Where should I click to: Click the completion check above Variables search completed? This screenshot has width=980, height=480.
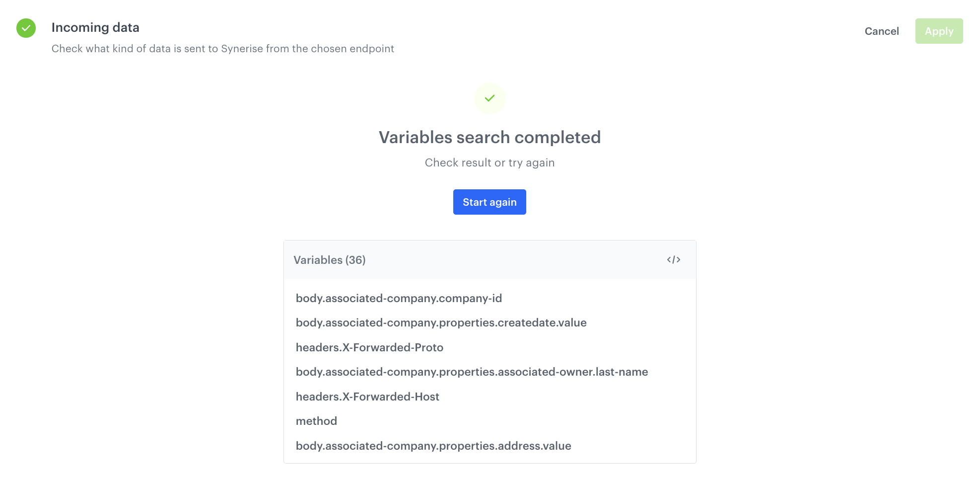[490, 98]
